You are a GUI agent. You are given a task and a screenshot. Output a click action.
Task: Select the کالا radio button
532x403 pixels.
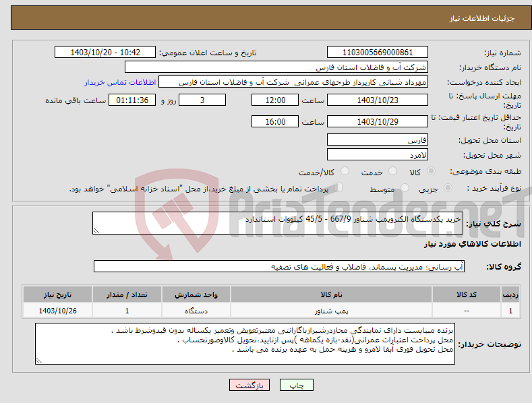click(431, 171)
